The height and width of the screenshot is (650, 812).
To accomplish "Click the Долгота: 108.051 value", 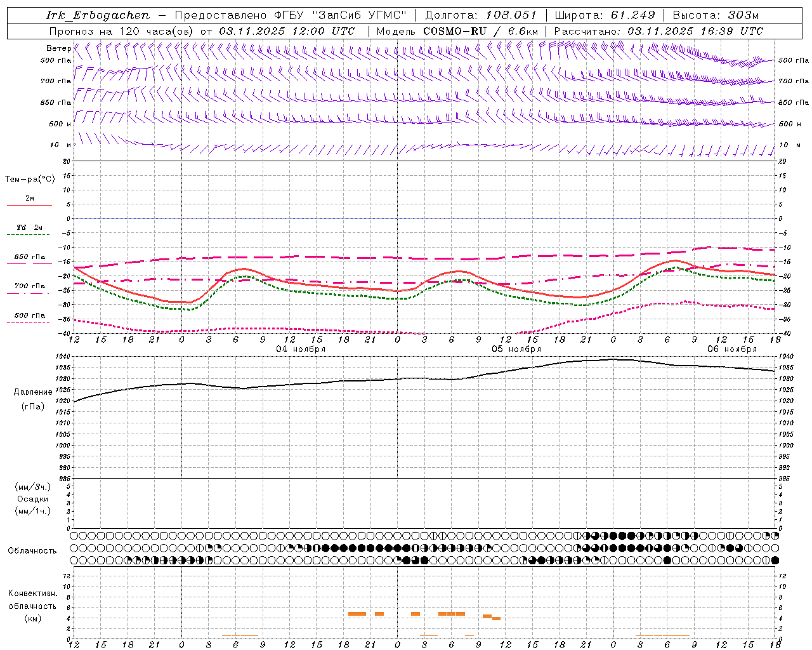I will pyautogui.click(x=481, y=15).
